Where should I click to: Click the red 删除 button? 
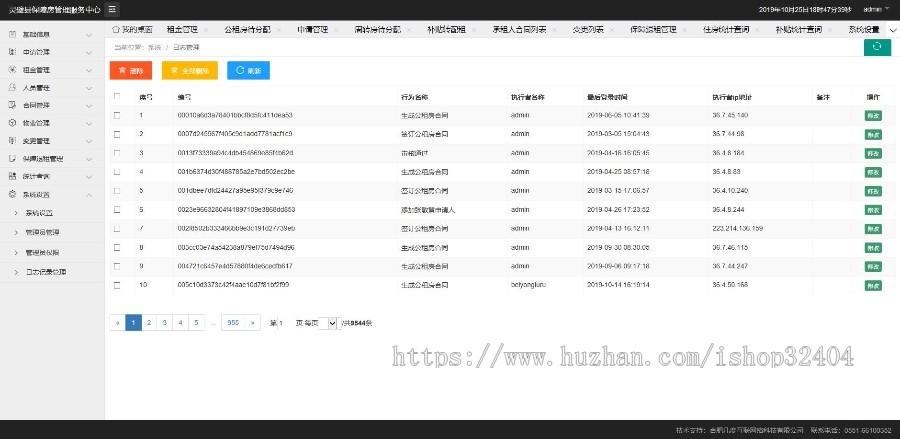[x=130, y=71]
